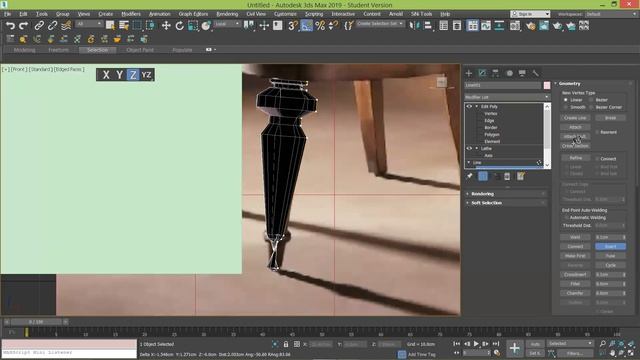640x360 pixels.
Task: Open the Workspaces Default dropdown
Action: (x=611, y=14)
